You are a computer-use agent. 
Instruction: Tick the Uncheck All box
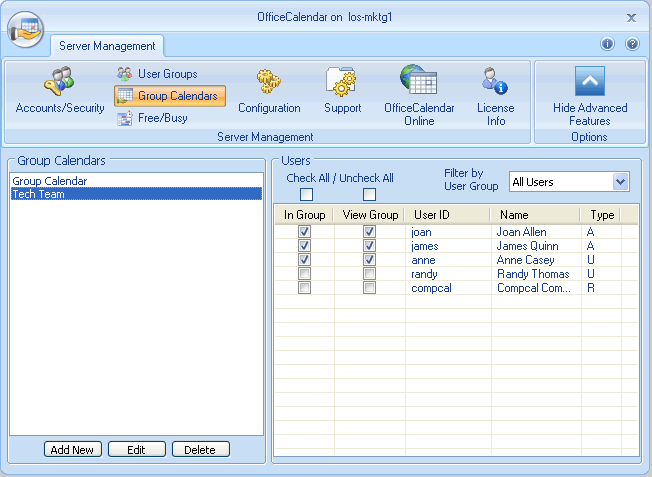tap(369, 194)
